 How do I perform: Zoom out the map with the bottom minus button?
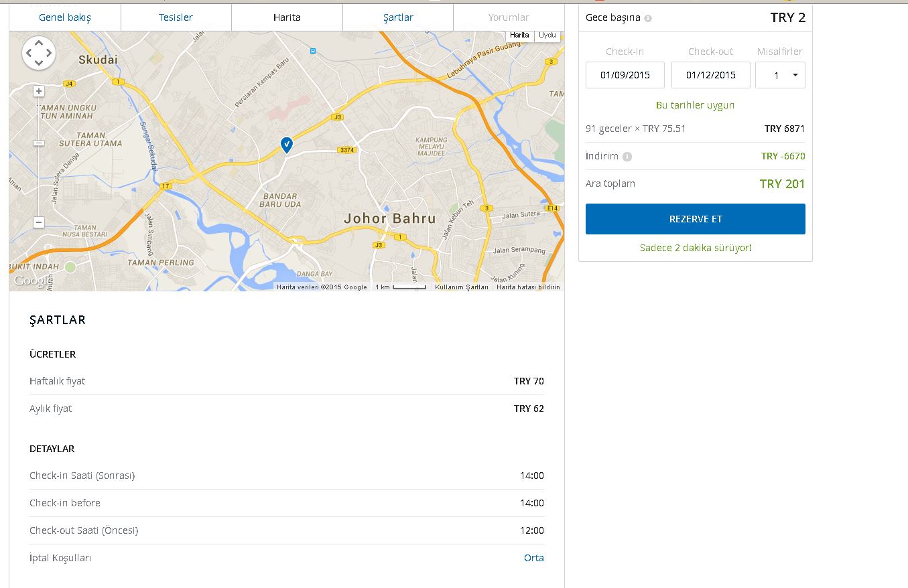pos(39,222)
